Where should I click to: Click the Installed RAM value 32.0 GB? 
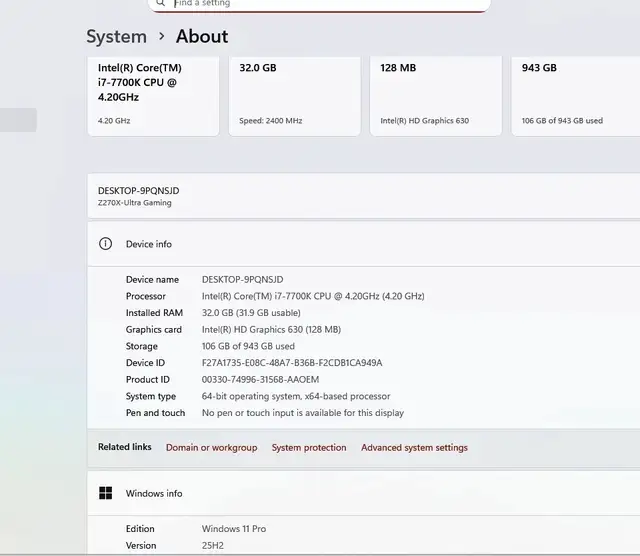(251, 313)
